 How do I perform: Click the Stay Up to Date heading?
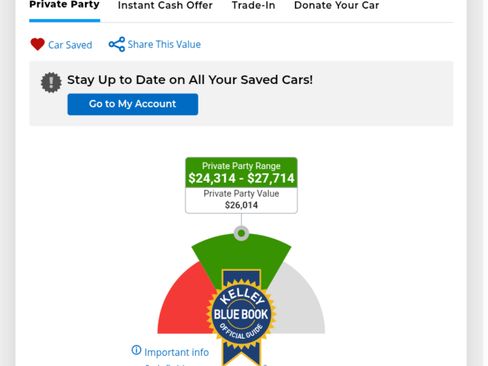point(190,80)
